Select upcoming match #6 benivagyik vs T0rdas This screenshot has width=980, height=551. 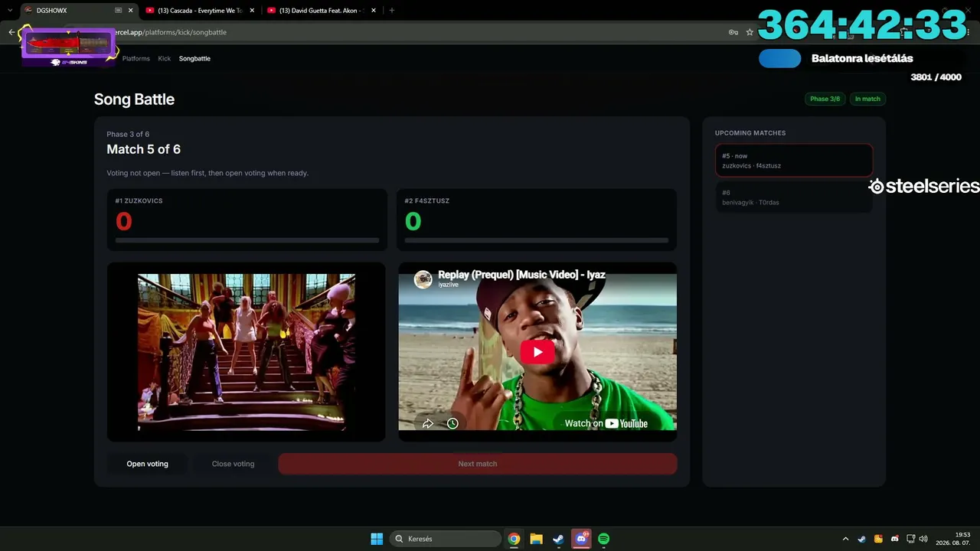point(794,197)
